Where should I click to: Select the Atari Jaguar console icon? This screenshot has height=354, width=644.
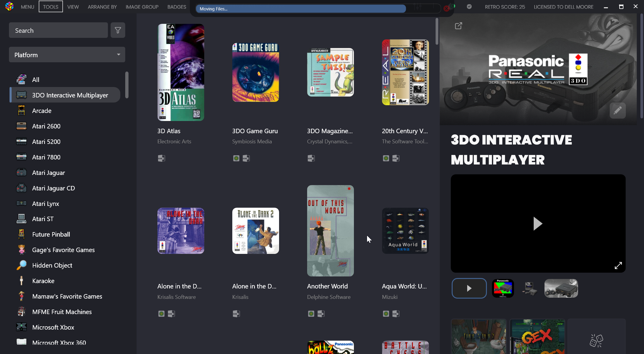pyautogui.click(x=21, y=173)
